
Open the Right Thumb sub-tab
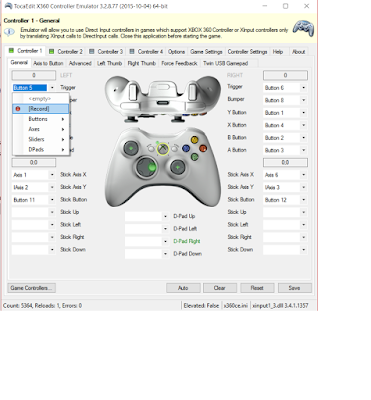click(x=142, y=63)
